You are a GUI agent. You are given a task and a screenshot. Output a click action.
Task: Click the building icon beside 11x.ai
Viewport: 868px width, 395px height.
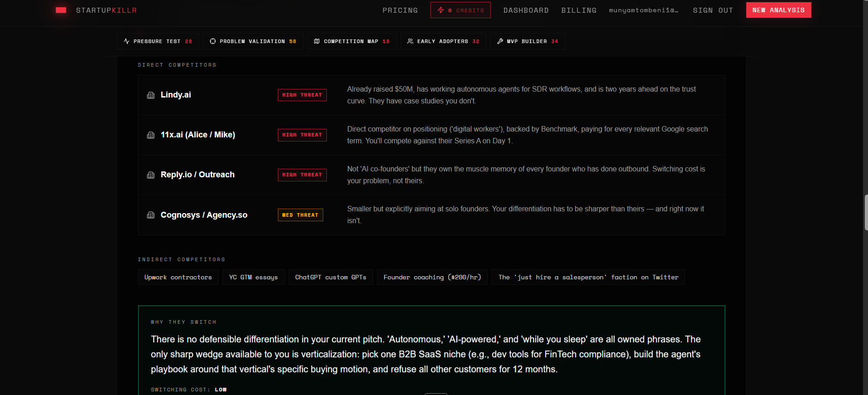pos(151,135)
